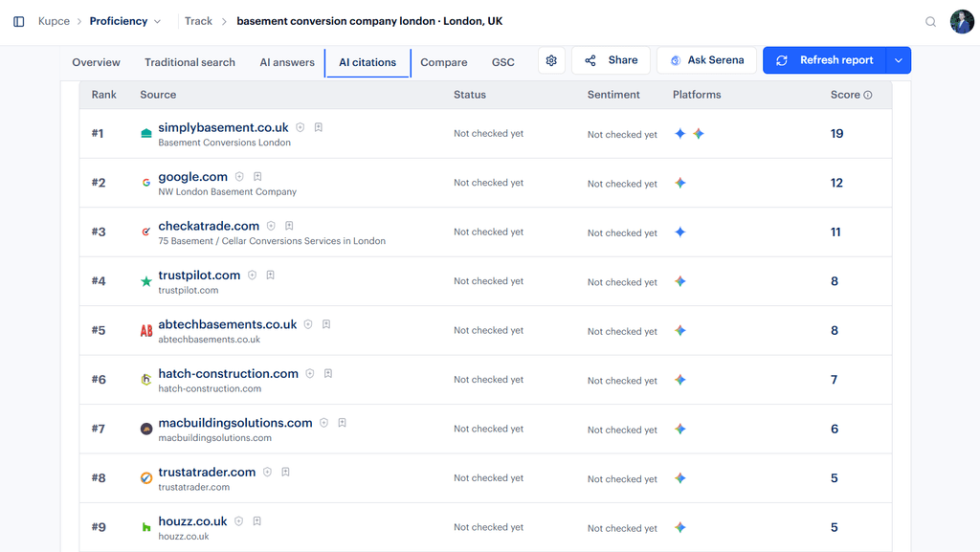Viewport: 980px width, 552px height.
Task: Click shield icon next to simplybasement.co.uk
Action: [x=300, y=127]
